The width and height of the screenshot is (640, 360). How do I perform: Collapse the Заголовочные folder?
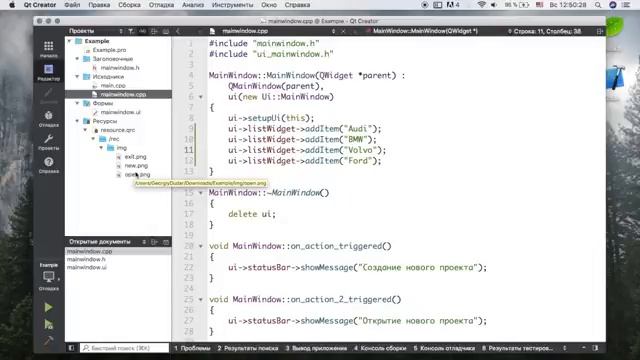pos(77,59)
